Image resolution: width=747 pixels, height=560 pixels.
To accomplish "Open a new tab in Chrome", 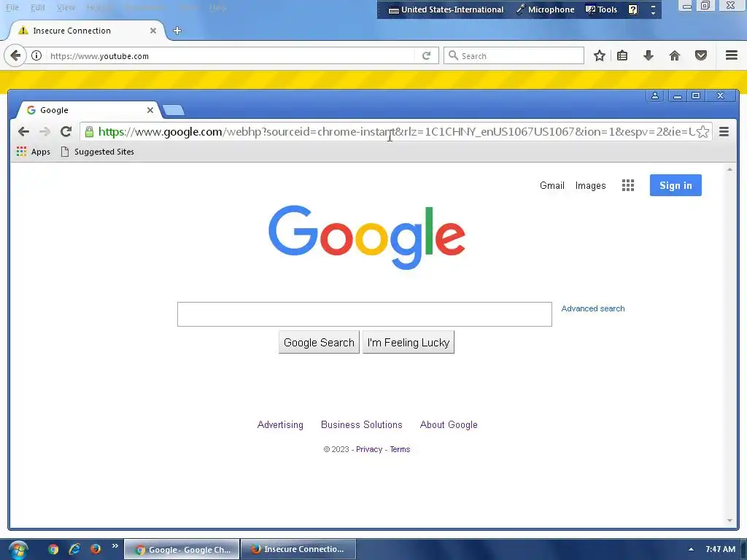I will [x=174, y=111].
